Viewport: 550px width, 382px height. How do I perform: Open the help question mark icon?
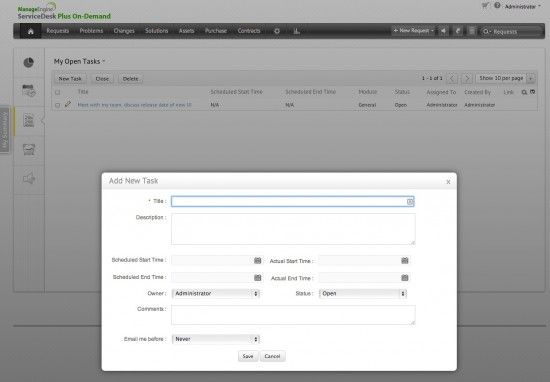497,5
